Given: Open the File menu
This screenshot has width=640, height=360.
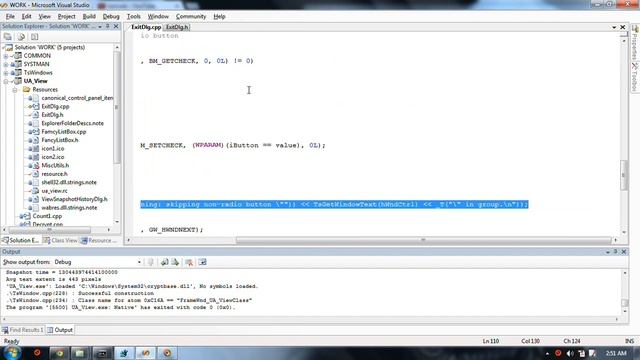Looking at the screenshot, I should [x=10, y=16].
